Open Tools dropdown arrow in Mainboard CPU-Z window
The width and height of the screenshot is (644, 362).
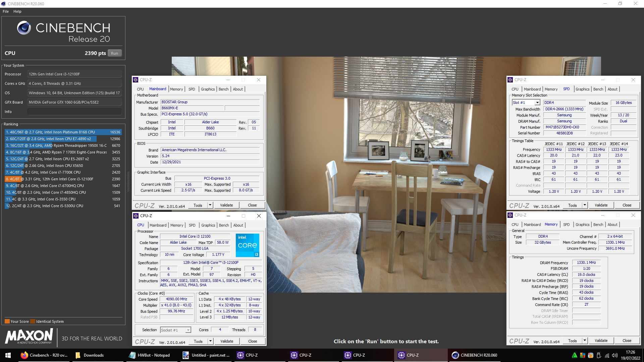pyautogui.click(x=210, y=205)
